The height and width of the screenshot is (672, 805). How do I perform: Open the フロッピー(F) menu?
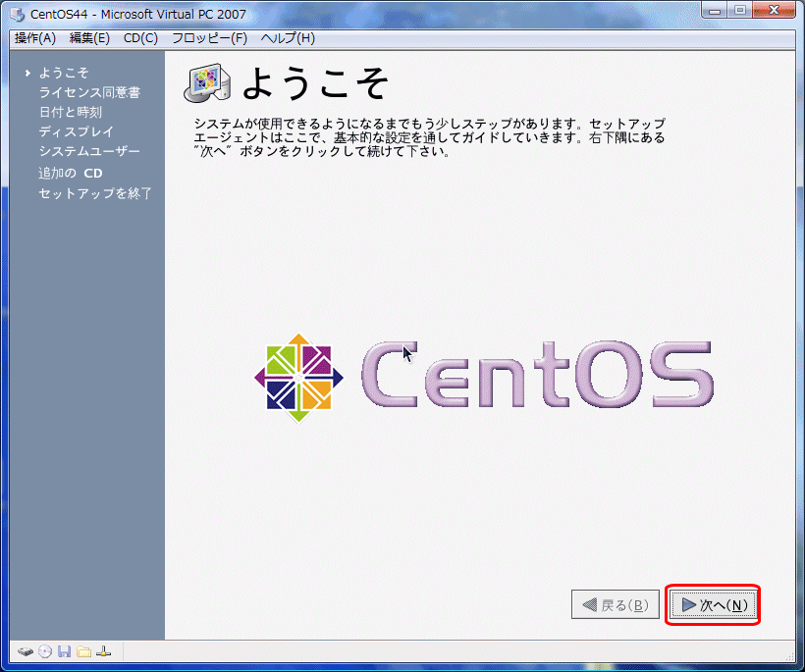pyautogui.click(x=209, y=38)
